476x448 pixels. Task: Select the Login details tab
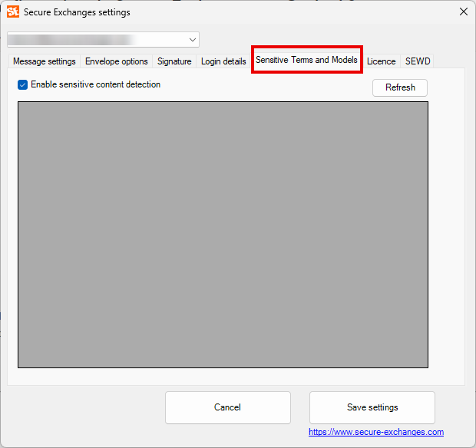[x=223, y=61]
